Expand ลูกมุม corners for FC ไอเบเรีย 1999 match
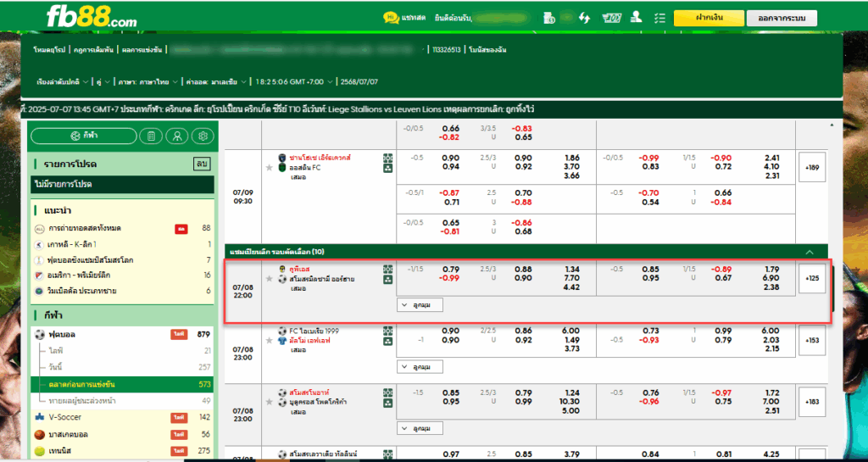Viewport: 868px width, 462px height. [420, 367]
